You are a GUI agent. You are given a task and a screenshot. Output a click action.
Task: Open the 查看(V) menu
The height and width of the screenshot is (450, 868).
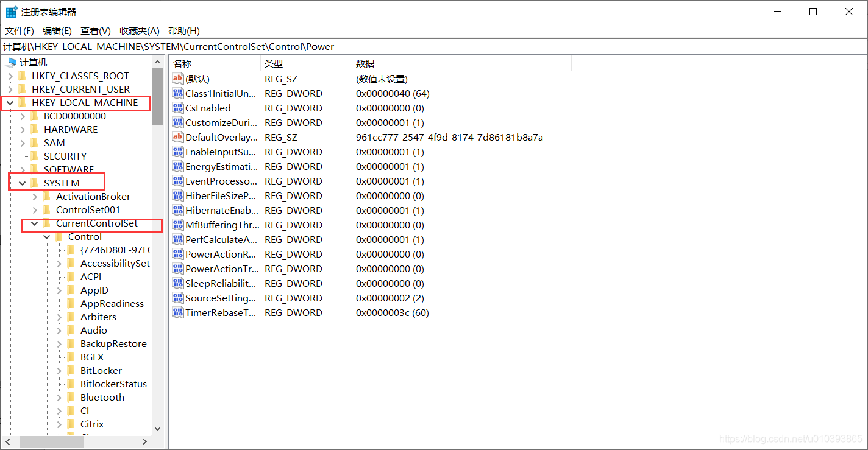[96, 30]
